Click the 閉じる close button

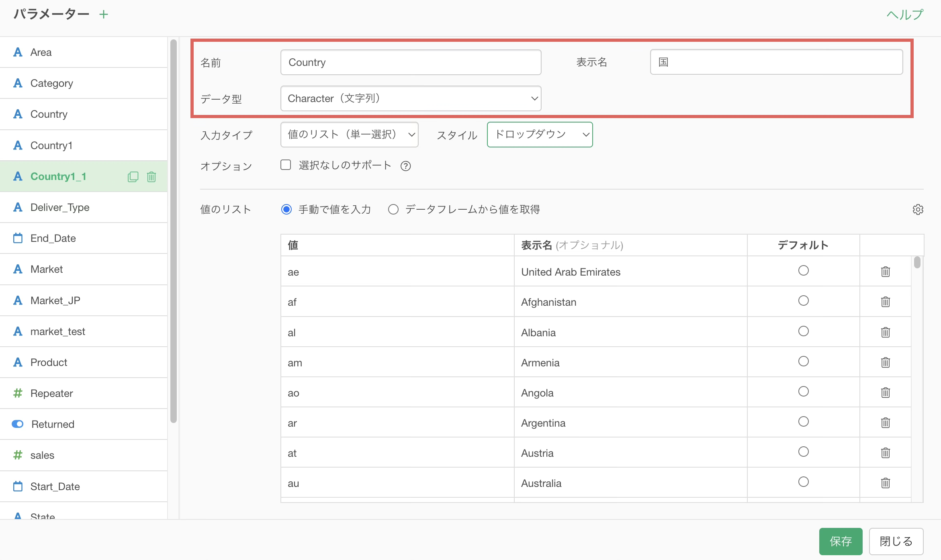pos(896,541)
